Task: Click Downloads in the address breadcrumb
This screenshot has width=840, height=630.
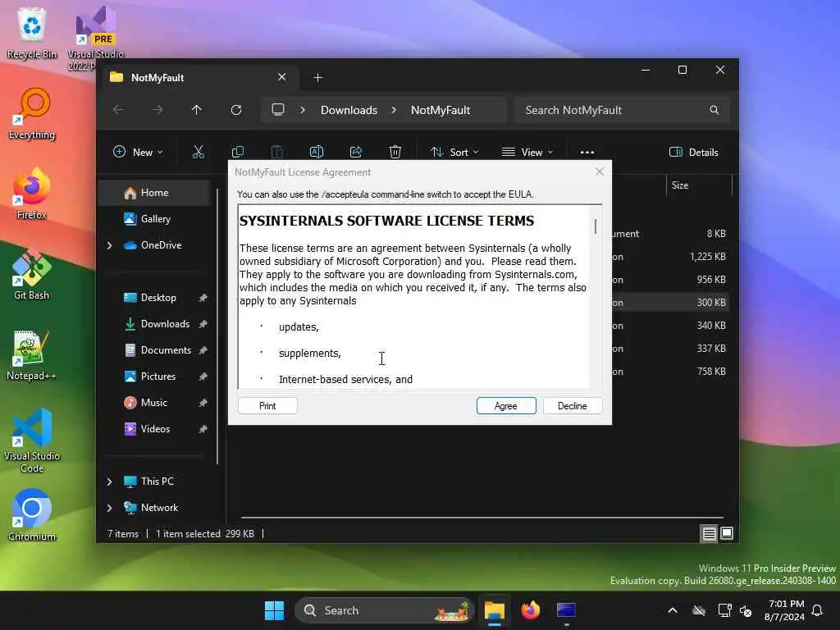Action: click(x=349, y=110)
